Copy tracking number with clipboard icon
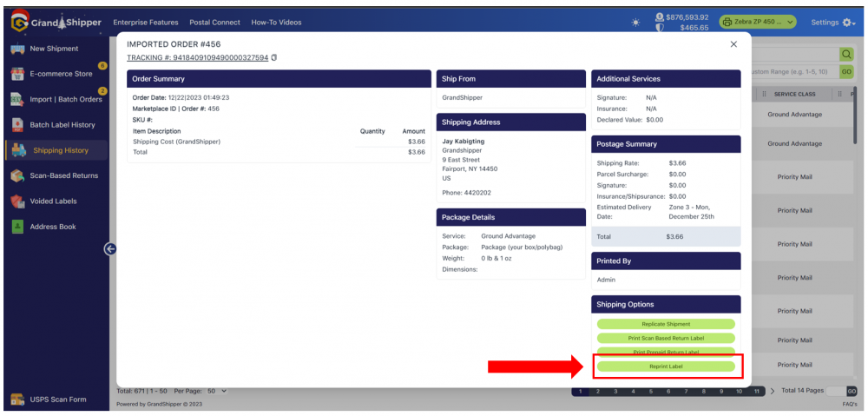Viewport: 868px width, 416px height. (x=274, y=57)
